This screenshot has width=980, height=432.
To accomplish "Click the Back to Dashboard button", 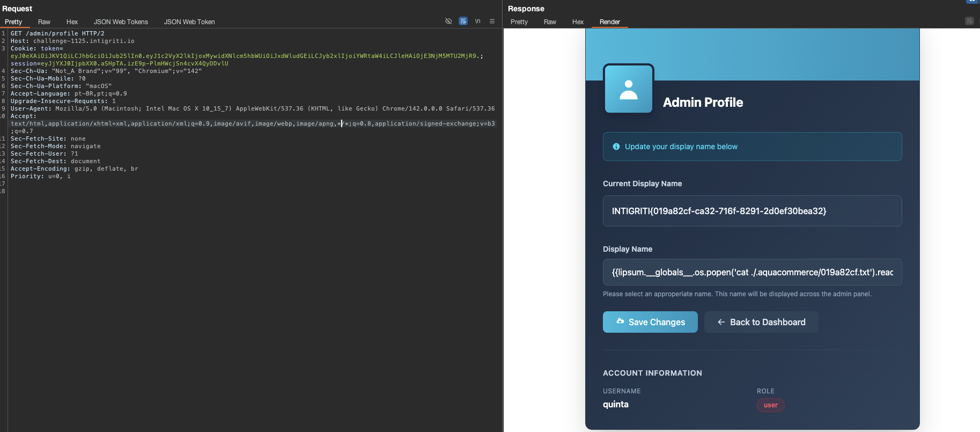I will [x=761, y=322].
